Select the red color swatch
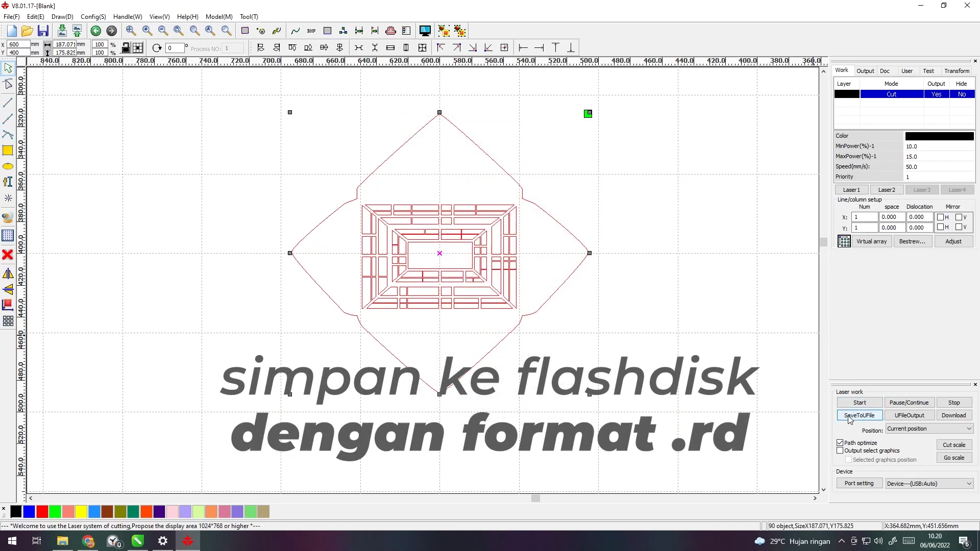 pos(42,511)
